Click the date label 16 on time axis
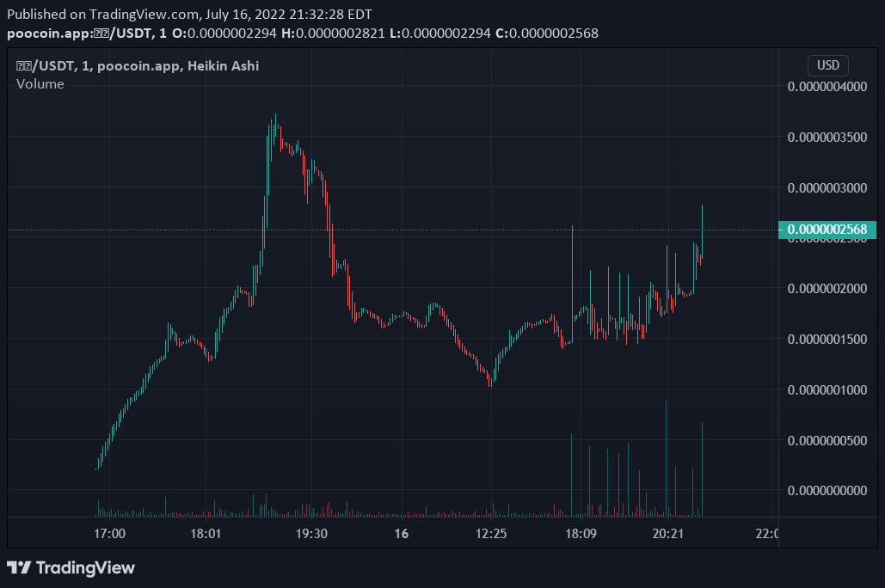 [x=402, y=534]
